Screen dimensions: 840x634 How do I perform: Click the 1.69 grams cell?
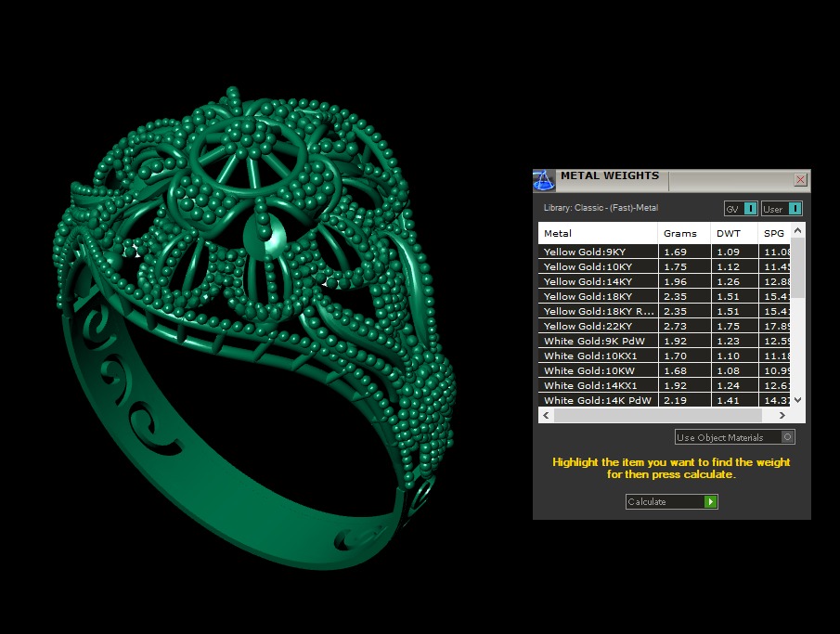(685, 252)
